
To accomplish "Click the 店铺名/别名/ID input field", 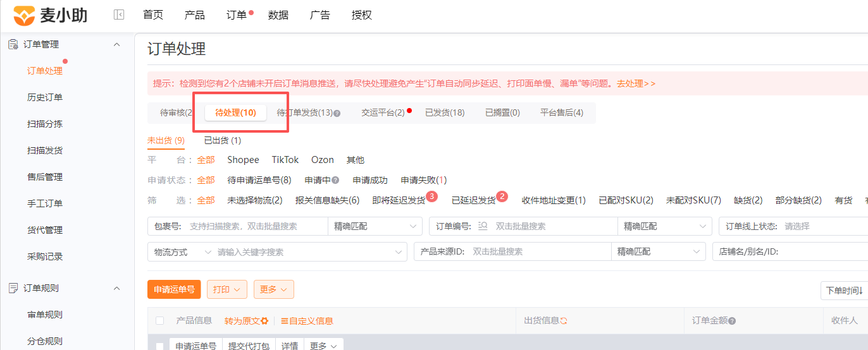I will pos(824,251).
